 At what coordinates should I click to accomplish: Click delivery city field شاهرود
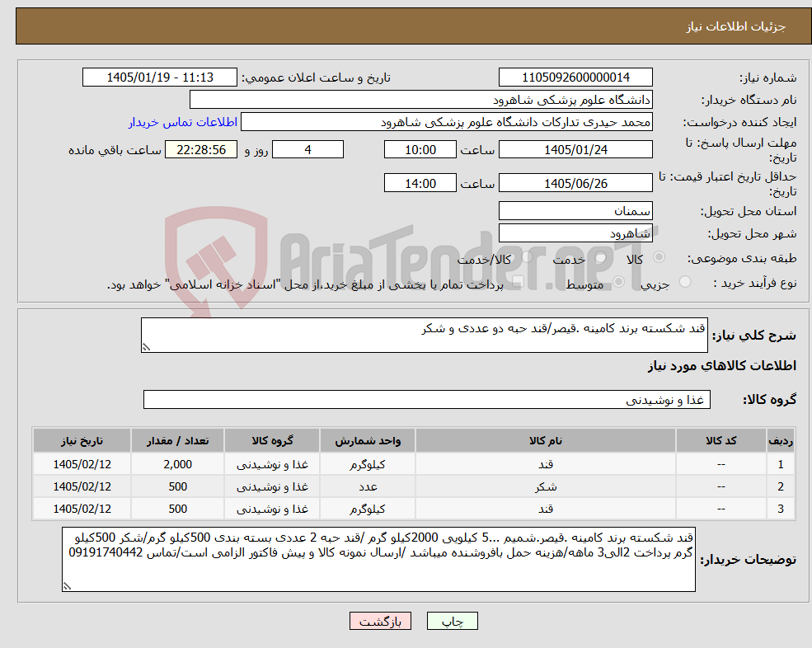point(575,233)
